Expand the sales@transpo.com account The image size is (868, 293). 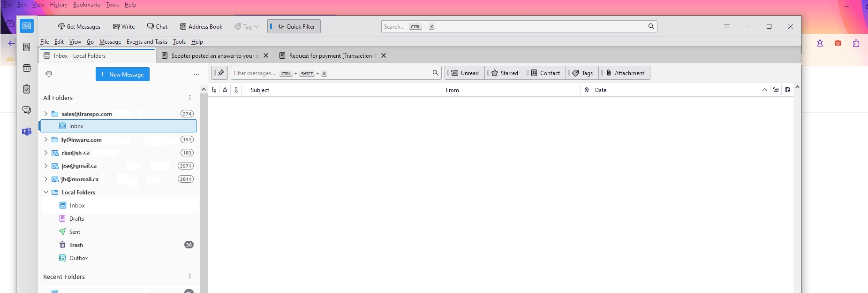coord(46,114)
